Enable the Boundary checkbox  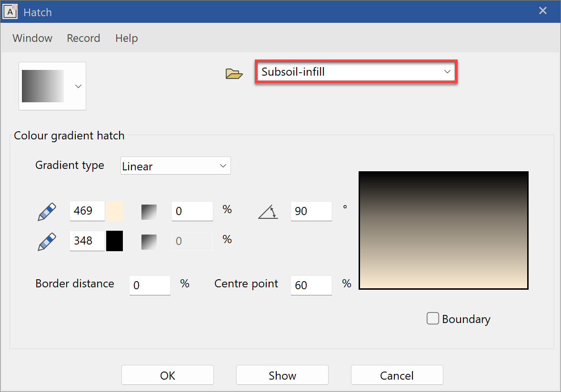tap(432, 318)
